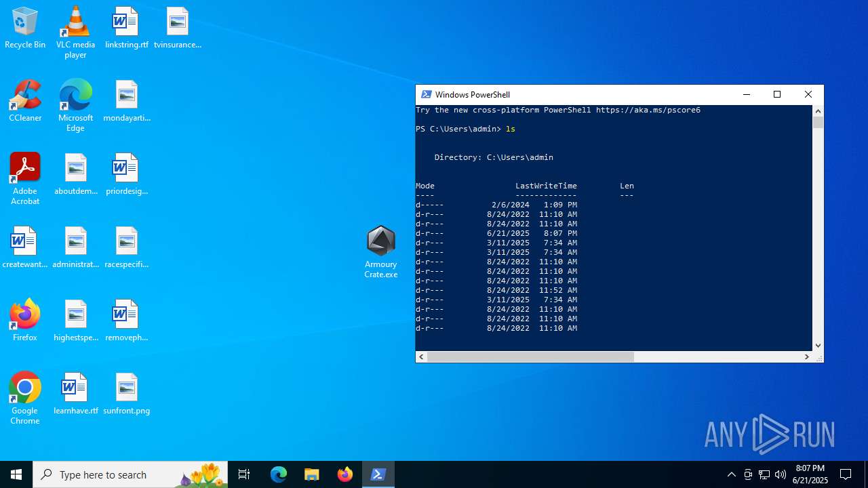
Task: Click the row dated 6/21/2025 8:07 PM
Action: pyautogui.click(x=496, y=233)
